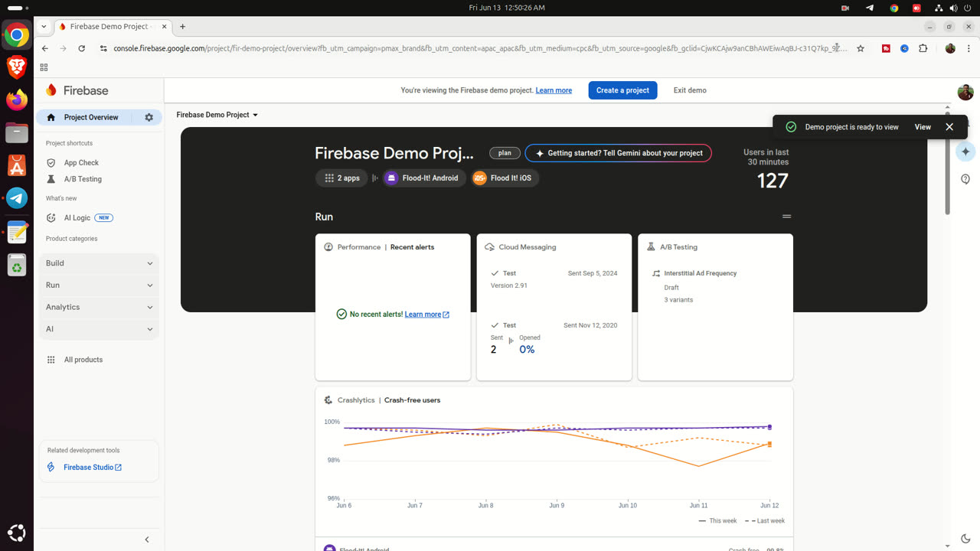980x551 pixels.
Task: Open All products grid
Action: 83,360
